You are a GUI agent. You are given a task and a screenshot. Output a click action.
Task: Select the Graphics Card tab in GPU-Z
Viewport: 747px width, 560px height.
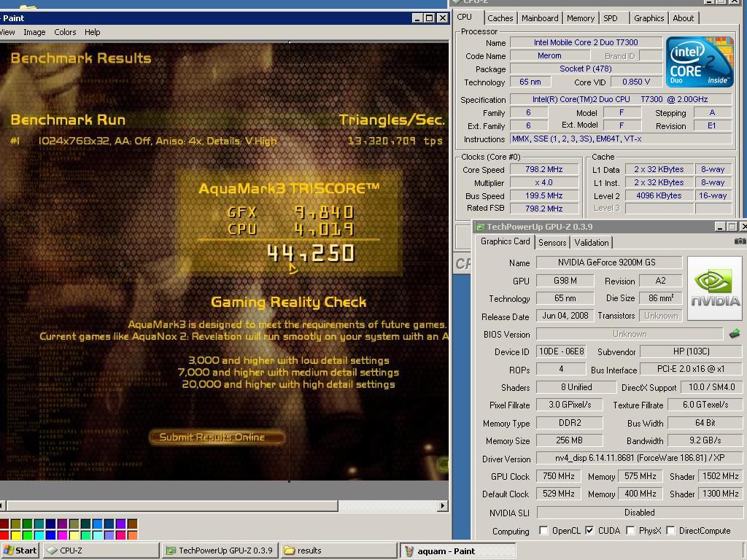[505, 241]
